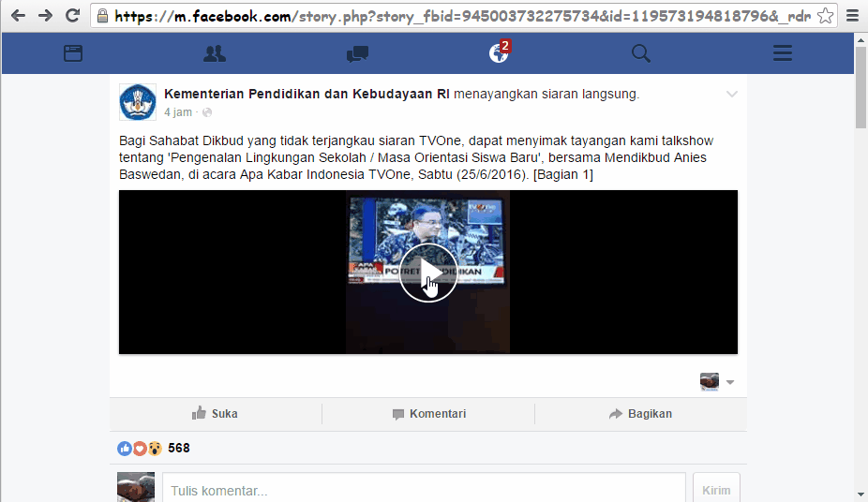Open the Facebook News Feed icon
Image resolution: width=868 pixels, height=502 pixels.
click(x=73, y=53)
